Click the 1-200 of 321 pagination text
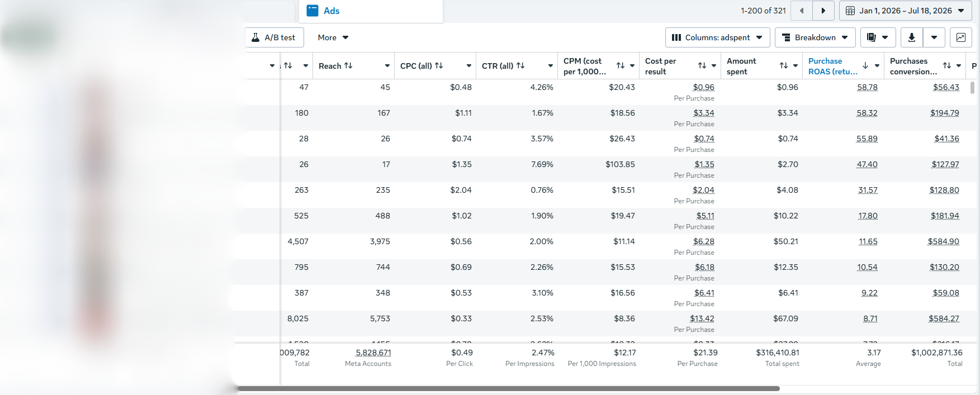This screenshot has height=395, width=980. point(763,11)
